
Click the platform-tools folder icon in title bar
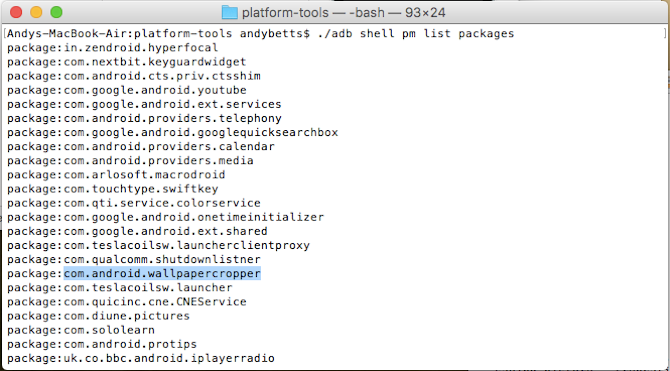(x=229, y=12)
